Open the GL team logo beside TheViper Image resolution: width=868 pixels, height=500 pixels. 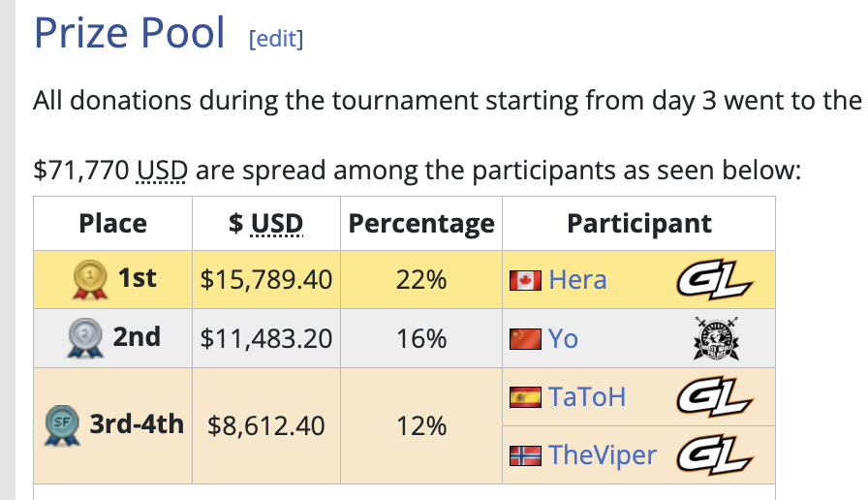click(715, 455)
